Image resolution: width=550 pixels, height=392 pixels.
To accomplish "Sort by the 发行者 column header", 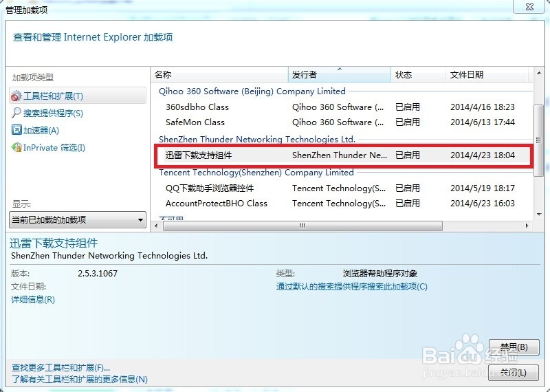I will 340,74.
